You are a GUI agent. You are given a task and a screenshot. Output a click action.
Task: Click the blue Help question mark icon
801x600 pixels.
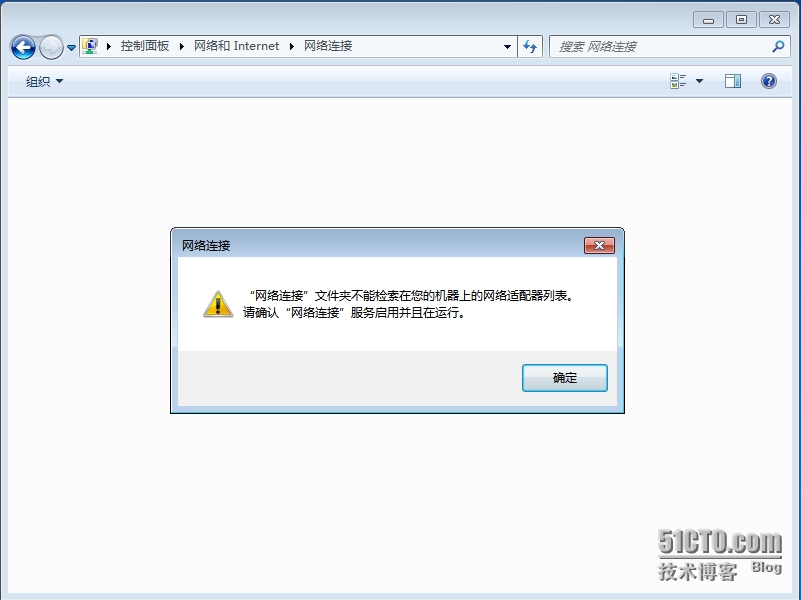pyautogui.click(x=769, y=81)
